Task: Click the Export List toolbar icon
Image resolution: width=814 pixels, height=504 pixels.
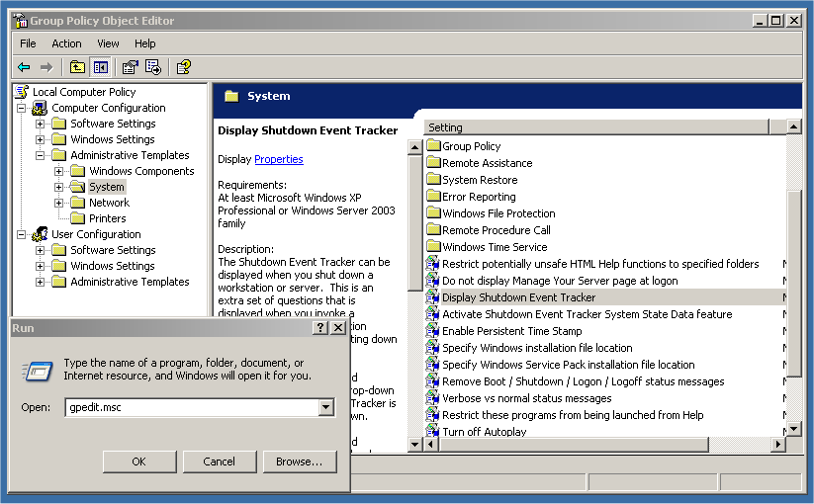Action: (x=153, y=67)
